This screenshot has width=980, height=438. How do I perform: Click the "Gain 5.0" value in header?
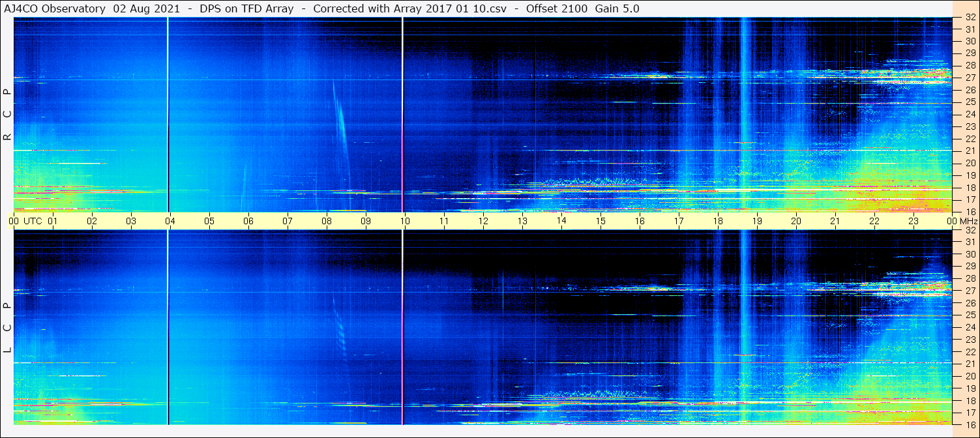pyautogui.click(x=617, y=8)
